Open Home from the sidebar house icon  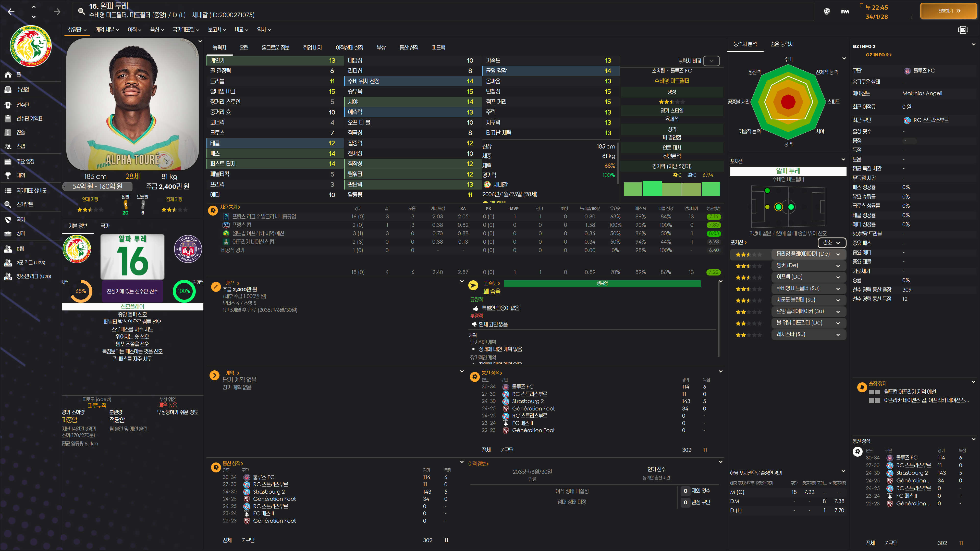pyautogui.click(x=8, y=74)
